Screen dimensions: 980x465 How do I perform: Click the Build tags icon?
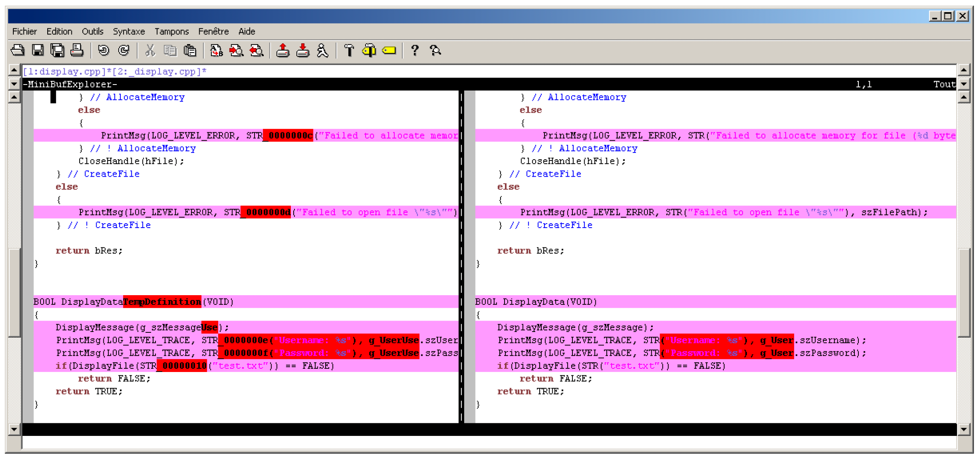pyautogui.click(x=369, y=51)
